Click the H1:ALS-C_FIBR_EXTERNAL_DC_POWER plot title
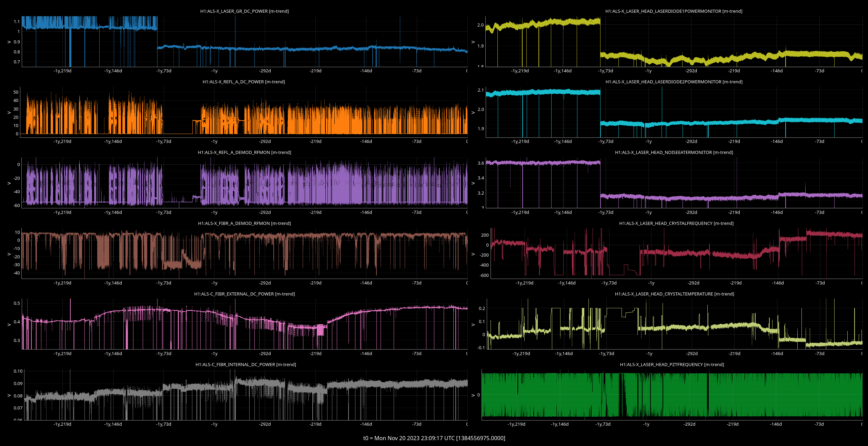The width and height of the screenshot is (868, 446). (x=244, y=294)
